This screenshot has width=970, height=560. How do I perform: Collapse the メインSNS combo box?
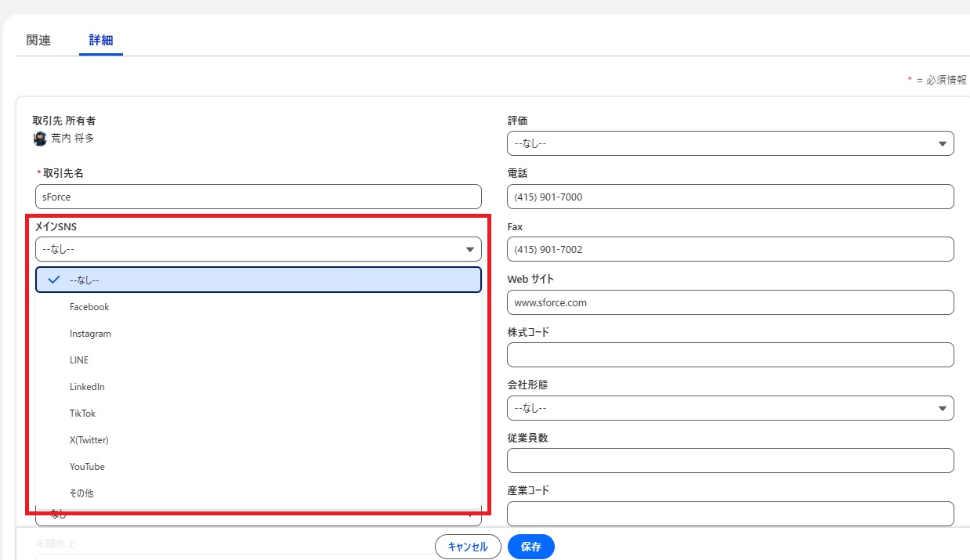click(258, 250)
